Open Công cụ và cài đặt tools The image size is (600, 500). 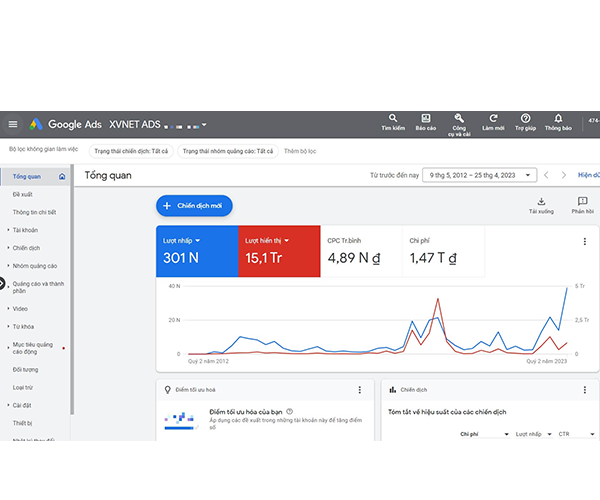pyautogui.click(x=459, y=119)
